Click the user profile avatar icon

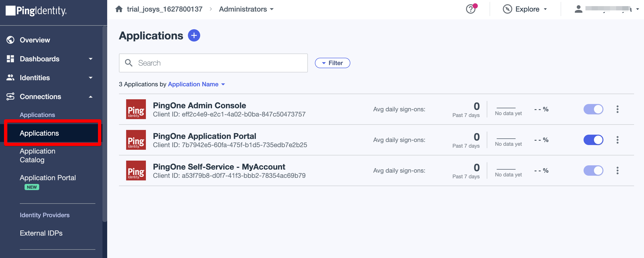click(x=578, y=9)
